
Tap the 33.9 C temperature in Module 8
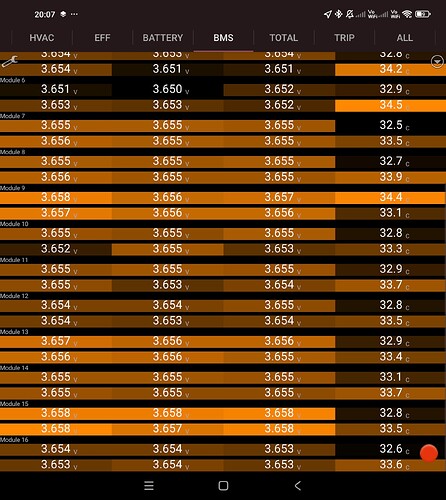point(391,177)
